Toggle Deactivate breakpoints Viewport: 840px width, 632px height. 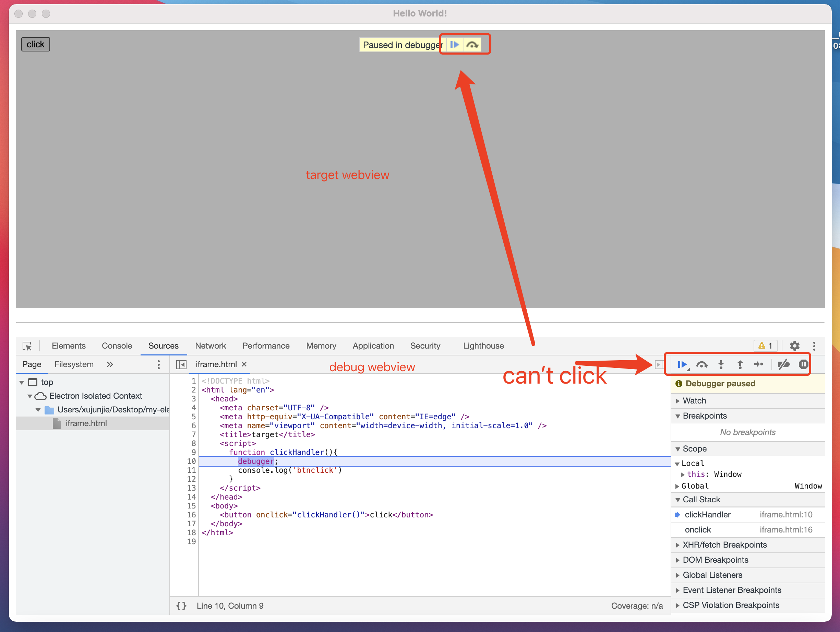tap(783, 364)
